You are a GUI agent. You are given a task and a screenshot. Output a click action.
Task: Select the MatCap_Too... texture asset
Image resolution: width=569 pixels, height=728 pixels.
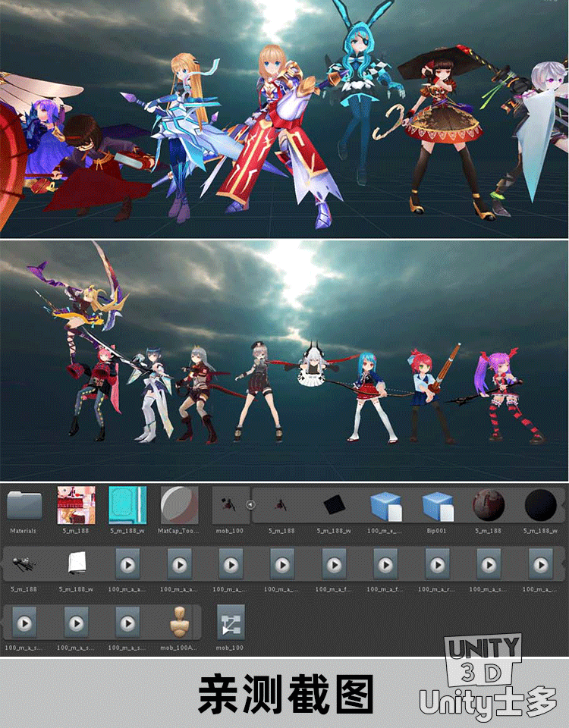coord(179,505)
